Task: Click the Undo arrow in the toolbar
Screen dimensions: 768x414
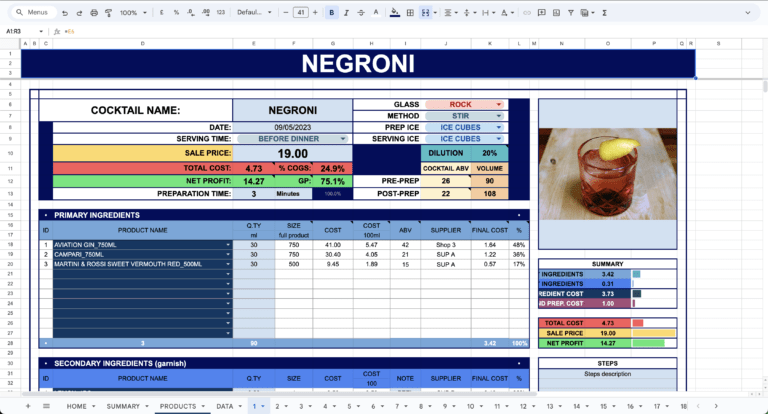Action: [x=65, y=13]
